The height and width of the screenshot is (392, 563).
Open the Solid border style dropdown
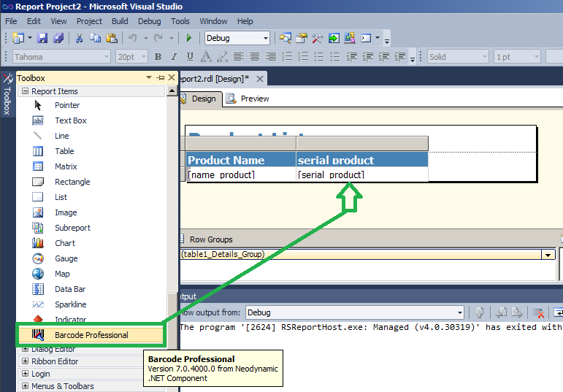[x=484, y=57]
